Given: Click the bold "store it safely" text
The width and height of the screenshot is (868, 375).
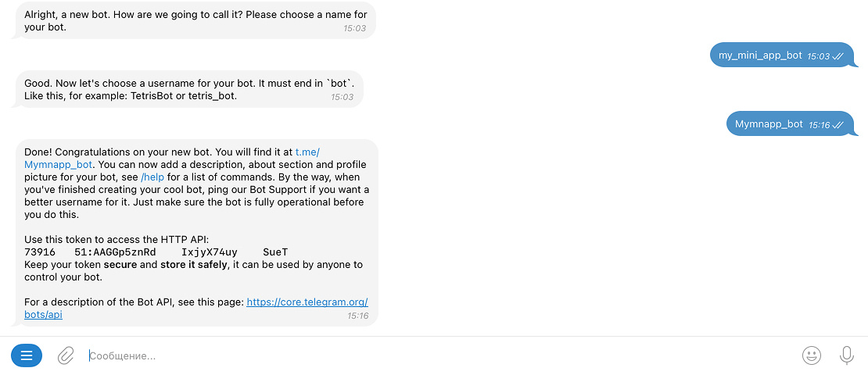Looking at the screenshot, I should (194, 265).
